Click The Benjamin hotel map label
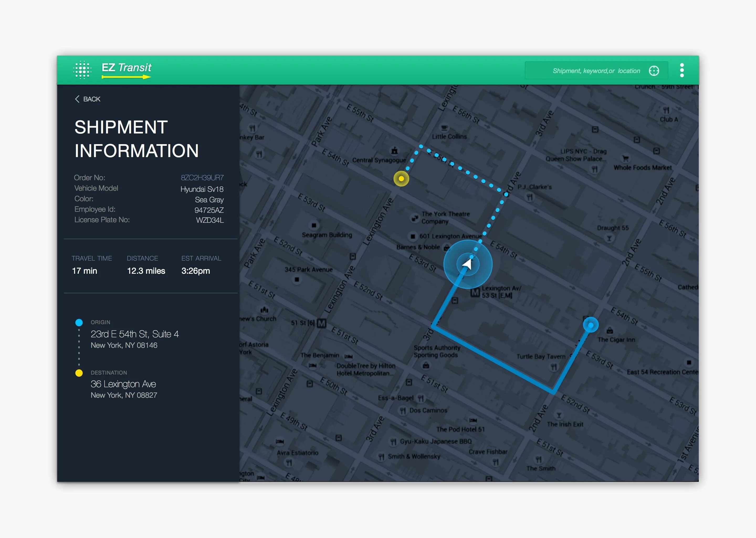The width and height of the screenshot is (756, 538). (x=320, y=355)
